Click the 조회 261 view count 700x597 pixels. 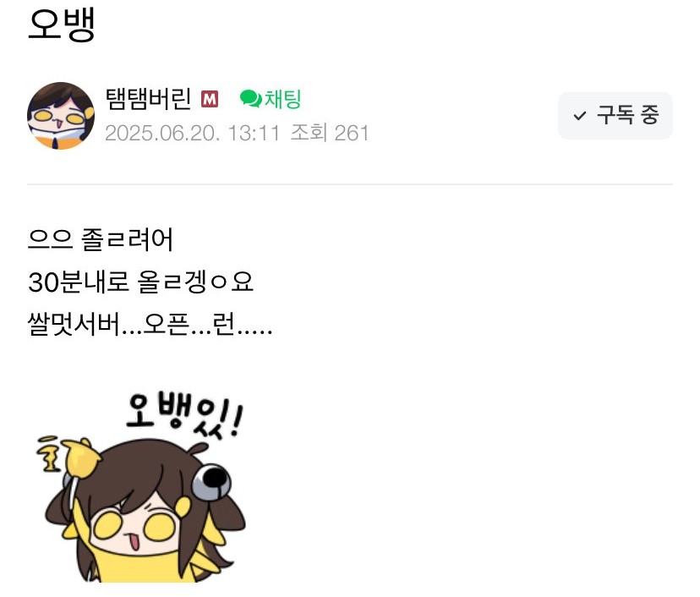tap(330, 133)
